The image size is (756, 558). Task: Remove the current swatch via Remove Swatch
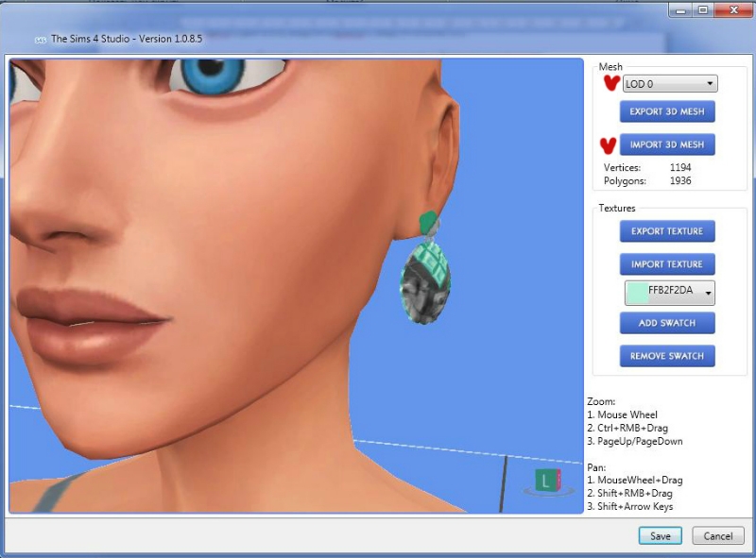(x=667, y=356)
